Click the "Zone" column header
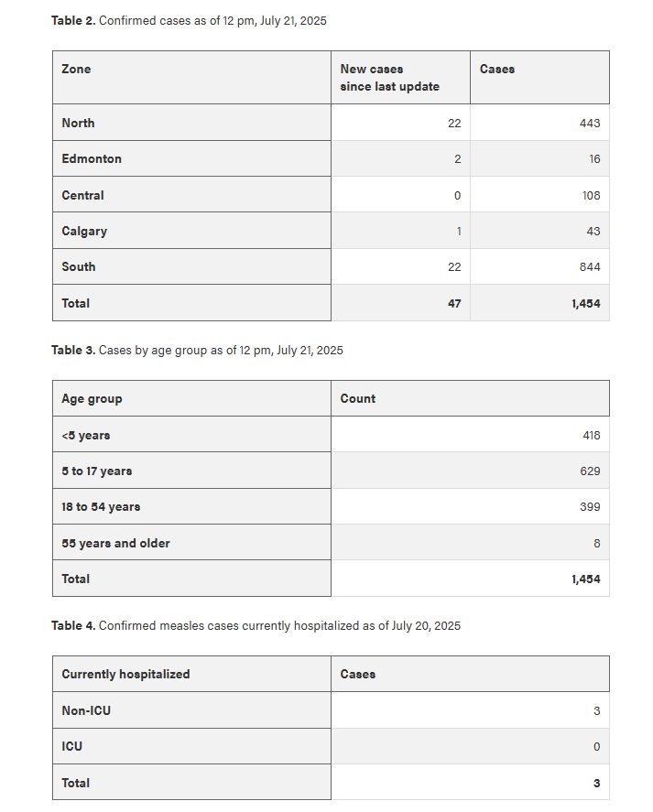 [77, 69]
